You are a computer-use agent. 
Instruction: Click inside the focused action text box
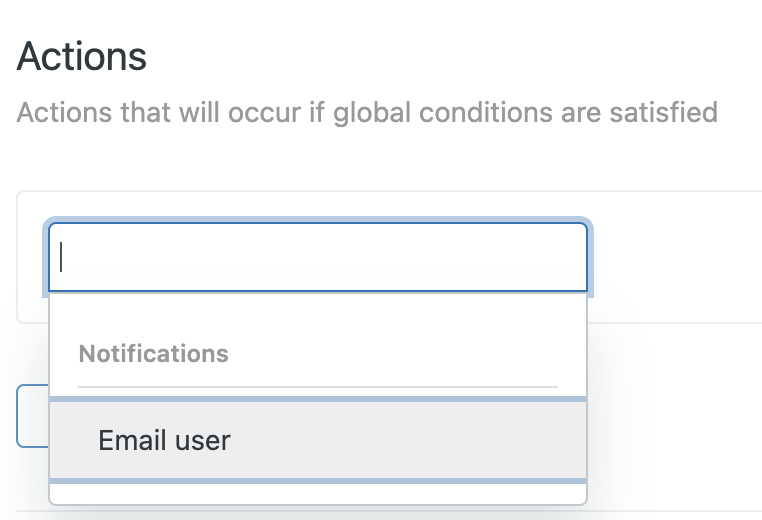[x=318, y=257]
